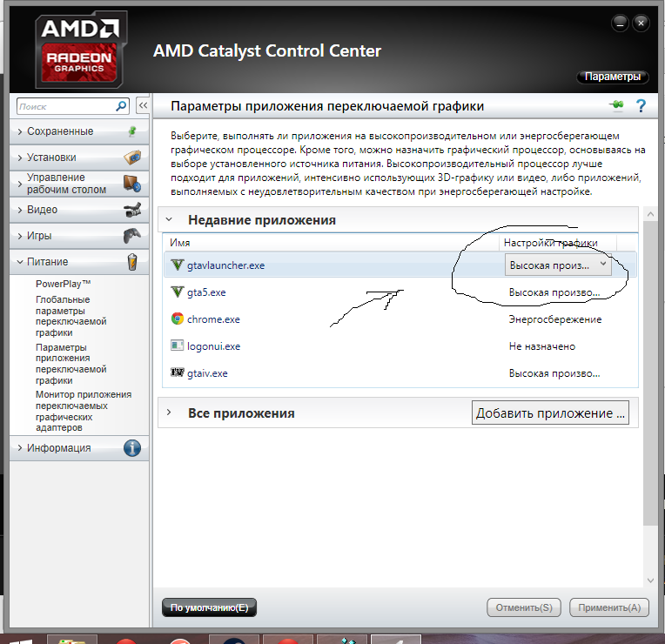Click the Игры gamepad icon
665x644 pixels.
pyautogui.click(x=132, y=236)
